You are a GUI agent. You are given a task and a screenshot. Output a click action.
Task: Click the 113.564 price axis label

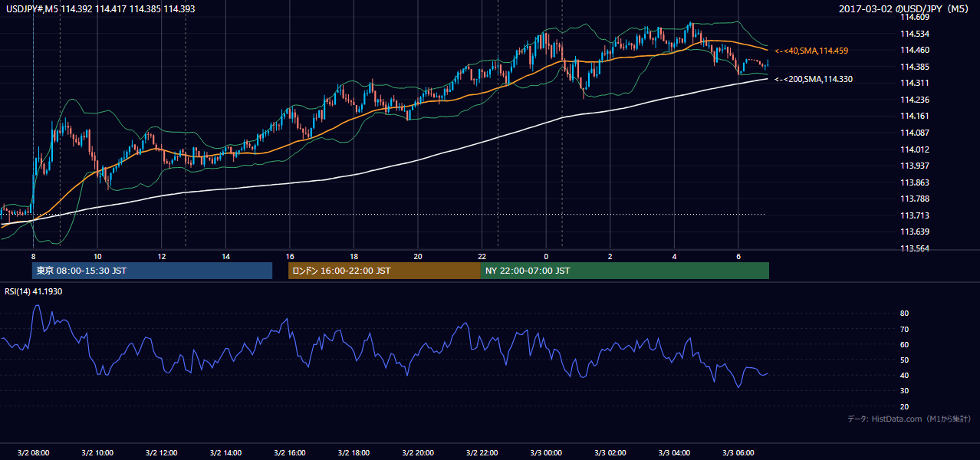click(x=916, y=248)
